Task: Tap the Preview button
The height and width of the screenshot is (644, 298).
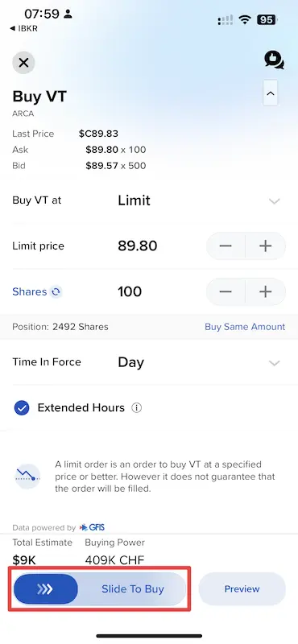Action: (242, 589)
